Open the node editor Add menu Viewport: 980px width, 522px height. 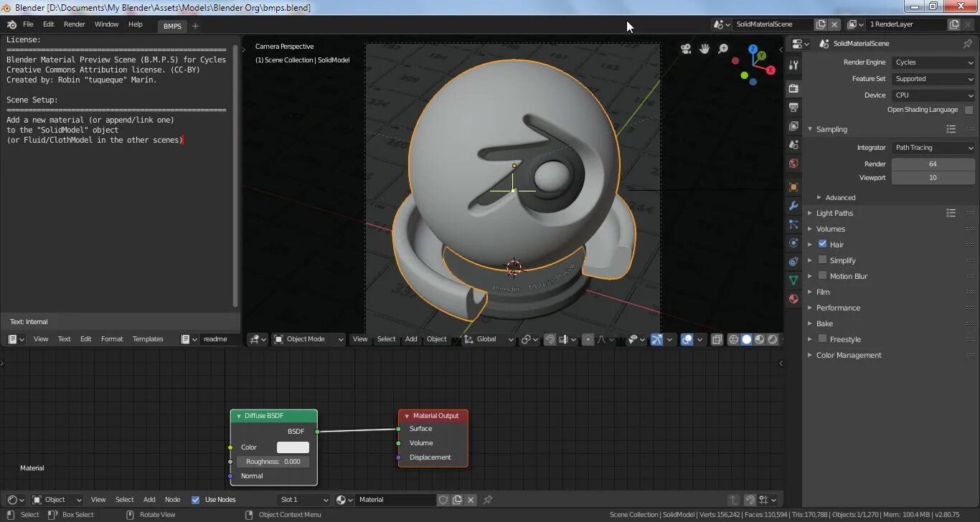pos(149,500)
